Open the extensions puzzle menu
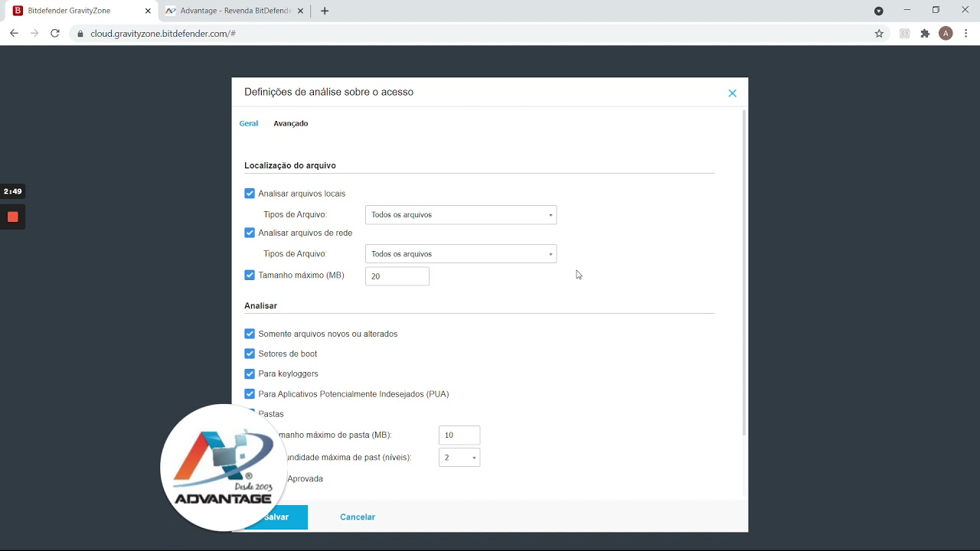980x551 pixels. click(x=925, y=34)
